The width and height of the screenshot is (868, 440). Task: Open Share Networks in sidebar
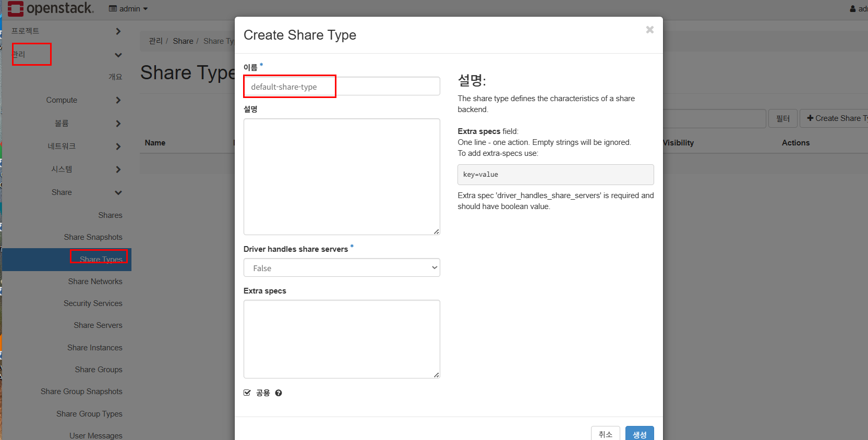point(95,282)
